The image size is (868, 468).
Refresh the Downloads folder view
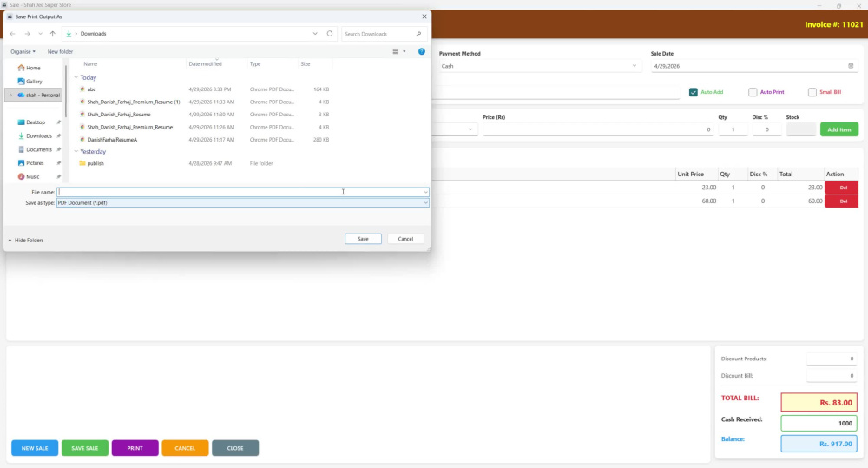[x=330, y=33]
